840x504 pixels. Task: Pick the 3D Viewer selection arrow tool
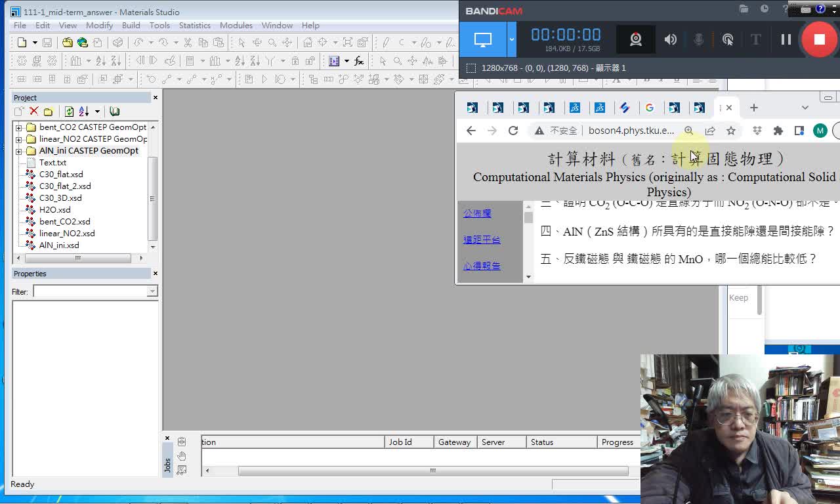point(241,43)
